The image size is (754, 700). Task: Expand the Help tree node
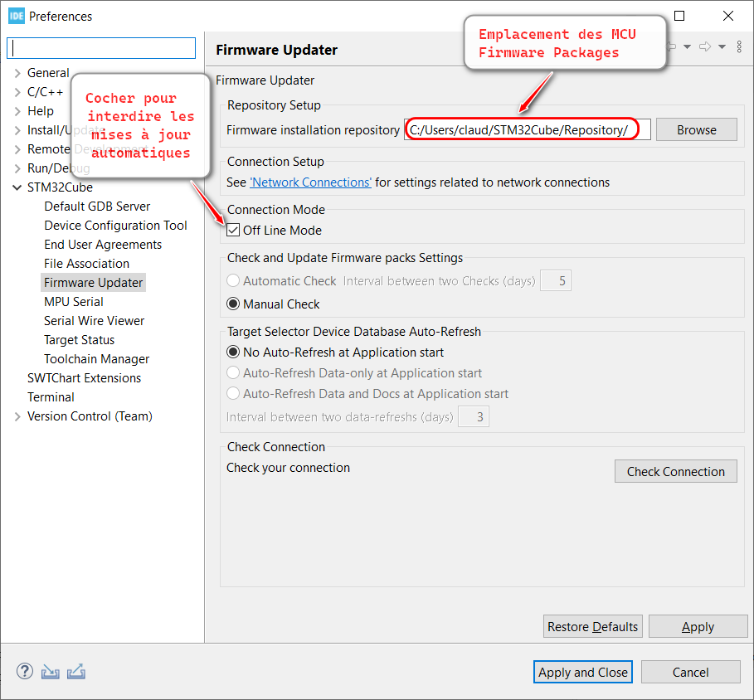[17, 111]
